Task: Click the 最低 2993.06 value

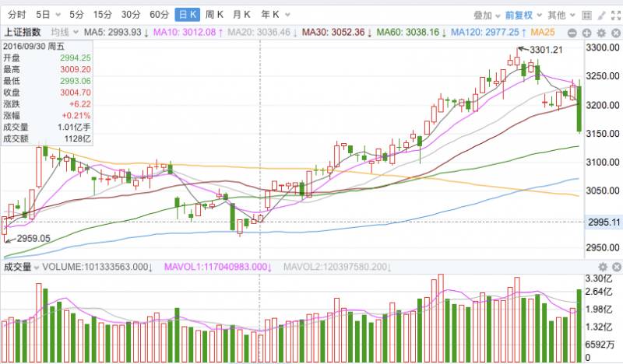Action: [76, 81]
